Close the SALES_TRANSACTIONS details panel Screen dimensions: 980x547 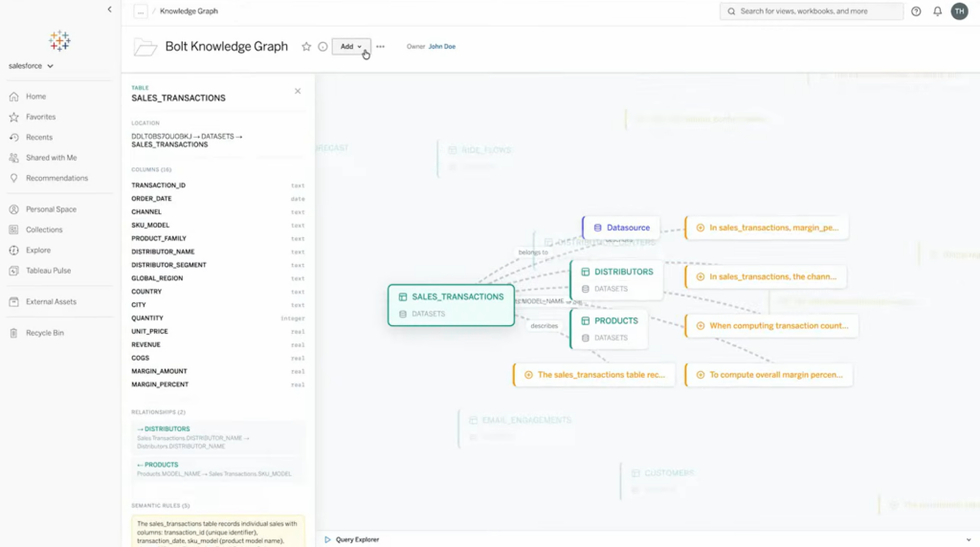click(x=298, y=91)
